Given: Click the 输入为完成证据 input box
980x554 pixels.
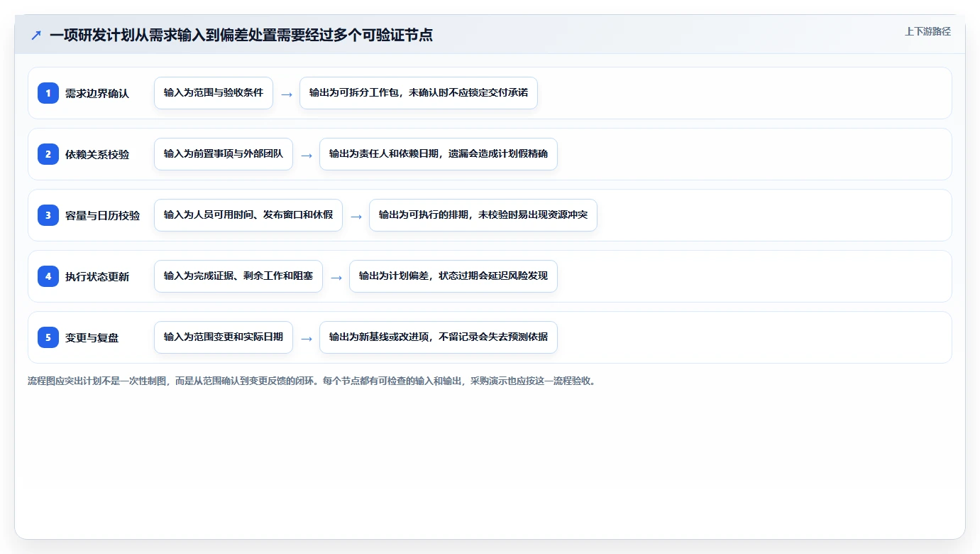Looking at the screenshot, I should (238, 276).
